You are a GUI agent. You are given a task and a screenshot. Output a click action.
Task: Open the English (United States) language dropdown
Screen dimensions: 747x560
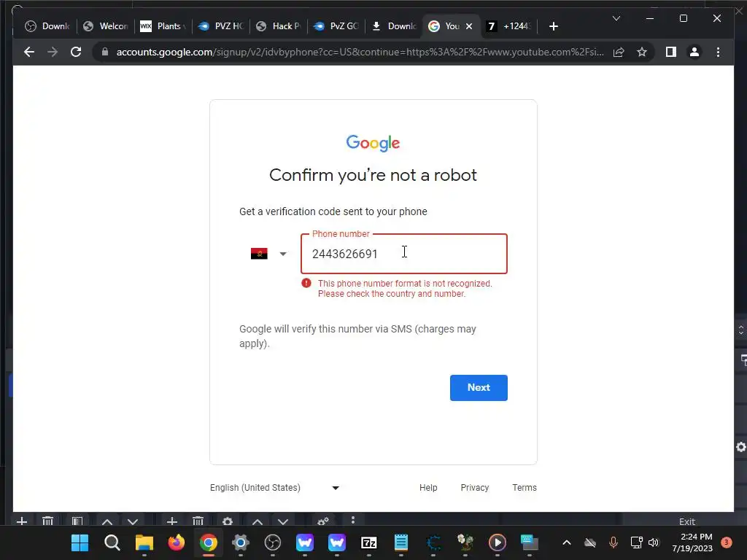(x=275, y=488)
